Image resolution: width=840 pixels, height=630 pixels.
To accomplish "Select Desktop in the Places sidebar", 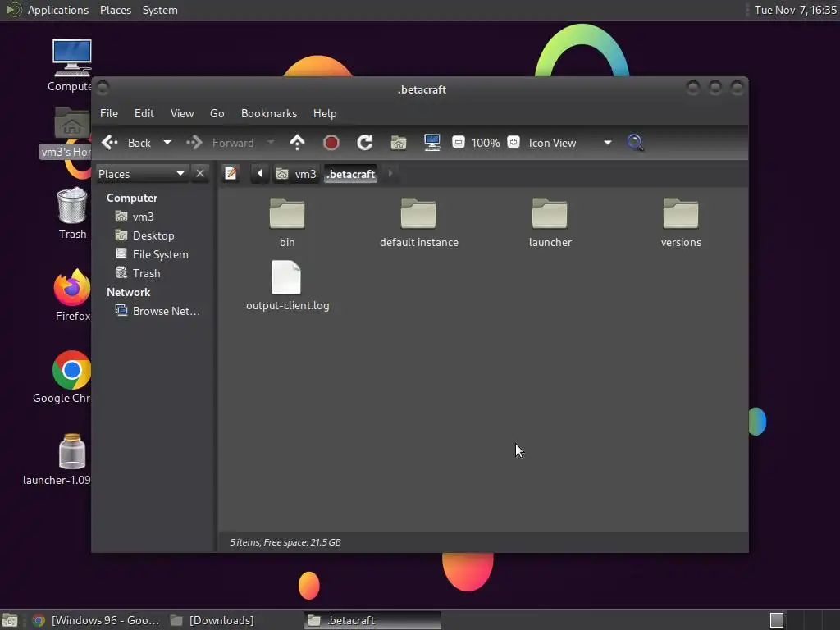I will 145,235.
